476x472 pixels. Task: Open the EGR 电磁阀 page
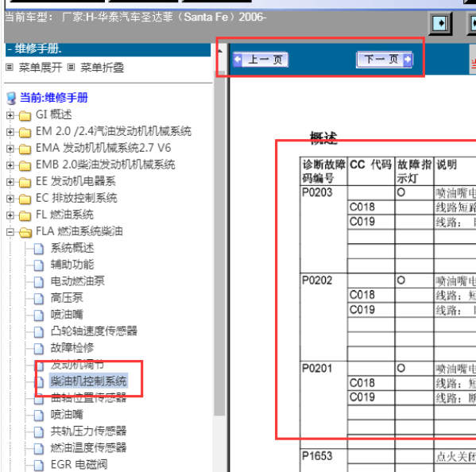tap(79, 464)
